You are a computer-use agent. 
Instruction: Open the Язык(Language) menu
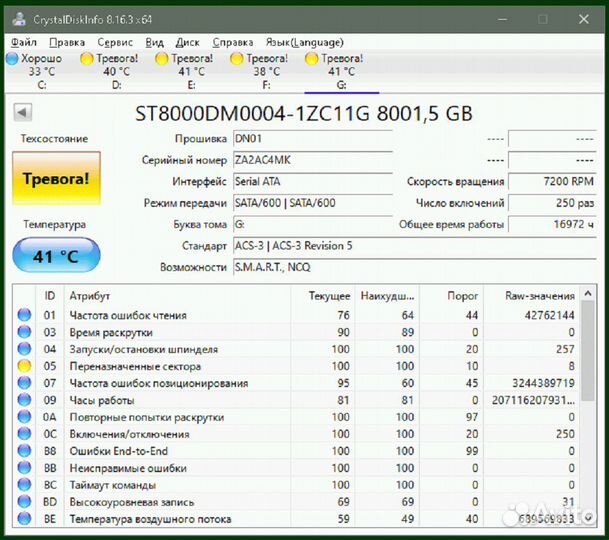coord(304,42)
